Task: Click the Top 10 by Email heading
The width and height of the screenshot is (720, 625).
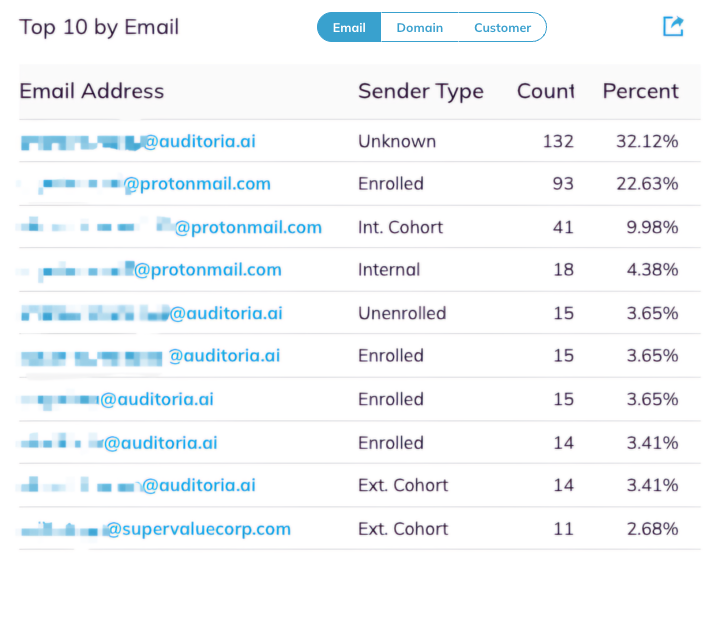Action: (x=99, y=27)
